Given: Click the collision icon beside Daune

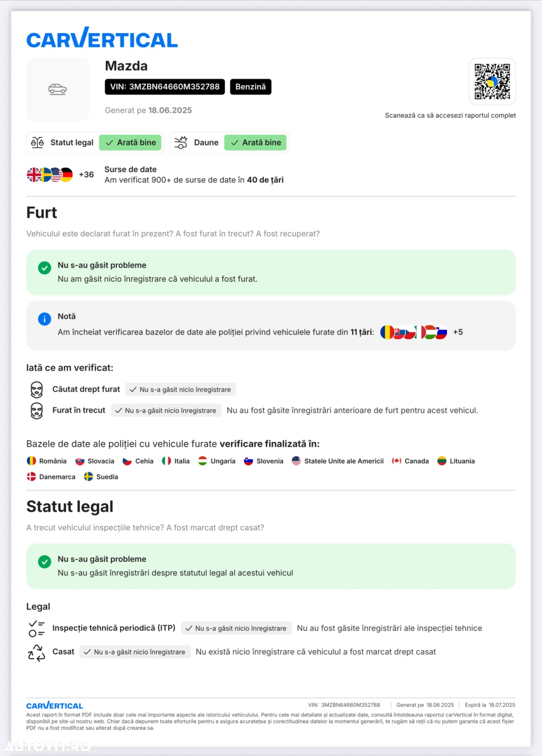Looking at the screenshot, I should (181, 143).
